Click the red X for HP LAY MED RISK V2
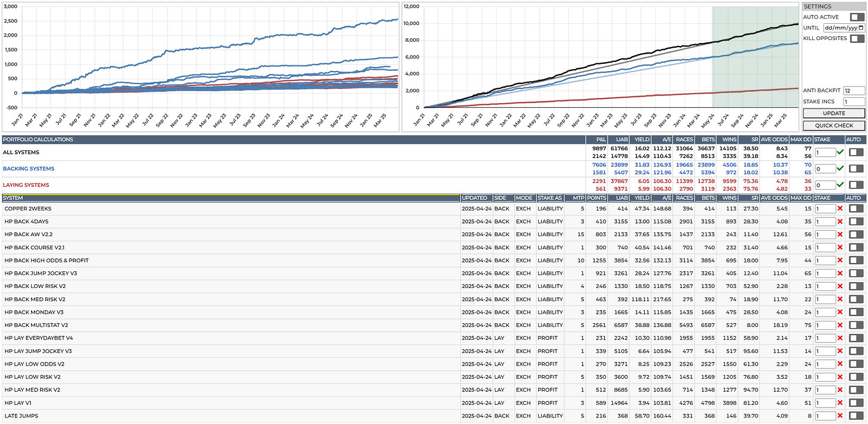868x424 pixels. [840, 389]
